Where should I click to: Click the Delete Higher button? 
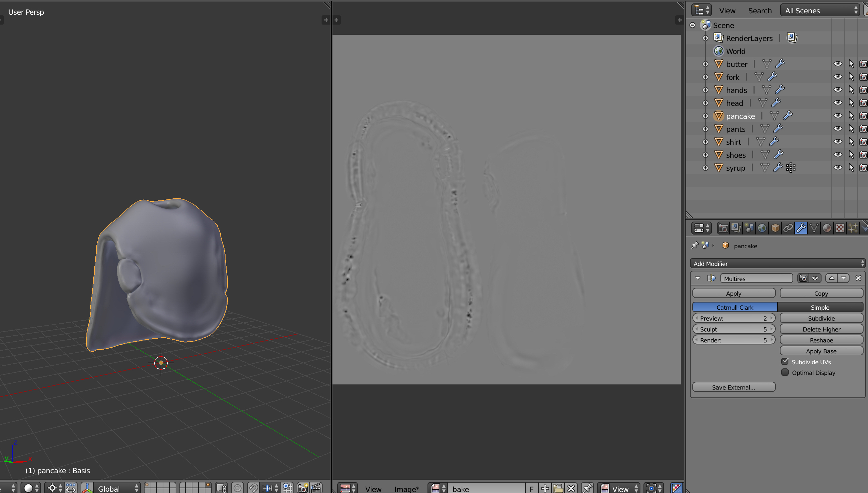(x=821, y=329)
